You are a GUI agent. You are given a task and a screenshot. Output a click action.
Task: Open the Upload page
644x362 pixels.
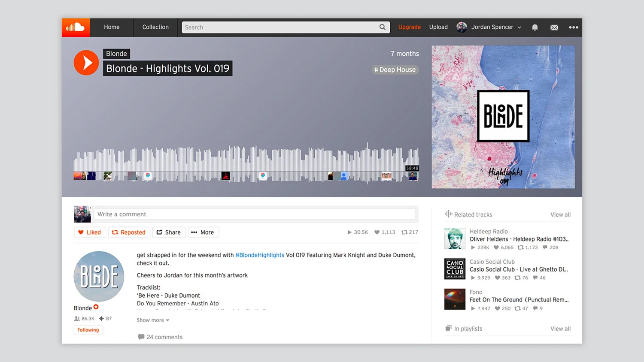[438, 27]
